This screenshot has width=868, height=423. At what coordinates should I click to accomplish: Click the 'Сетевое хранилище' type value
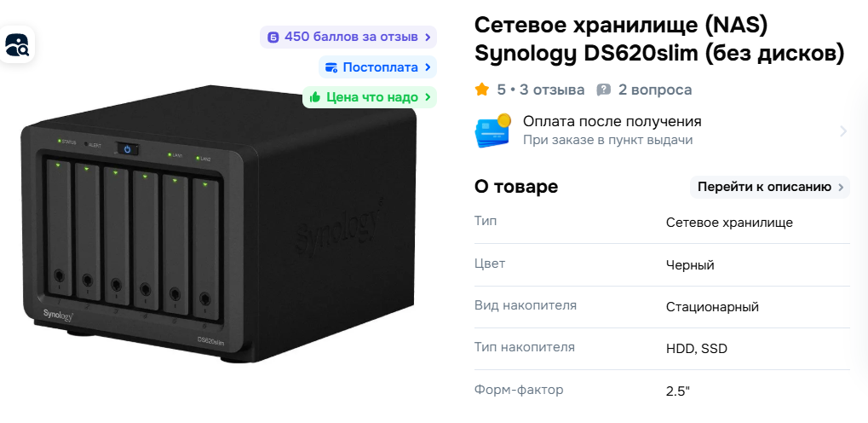point(729,223)
